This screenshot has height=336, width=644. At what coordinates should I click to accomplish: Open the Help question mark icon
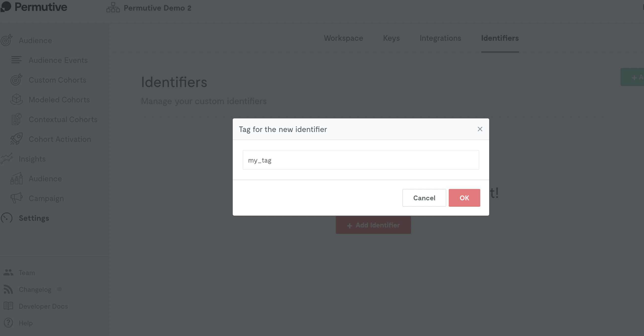pyautogui.click(x=8, y=323)
